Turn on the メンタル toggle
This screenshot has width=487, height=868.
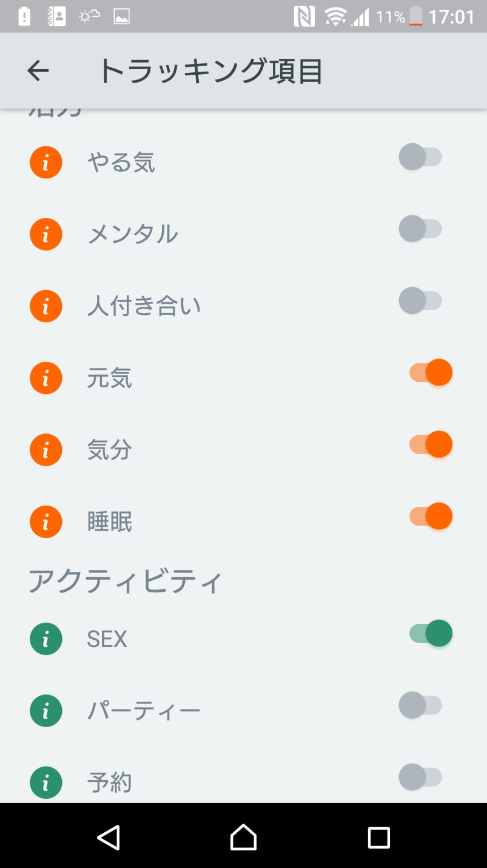click(420, 229)
